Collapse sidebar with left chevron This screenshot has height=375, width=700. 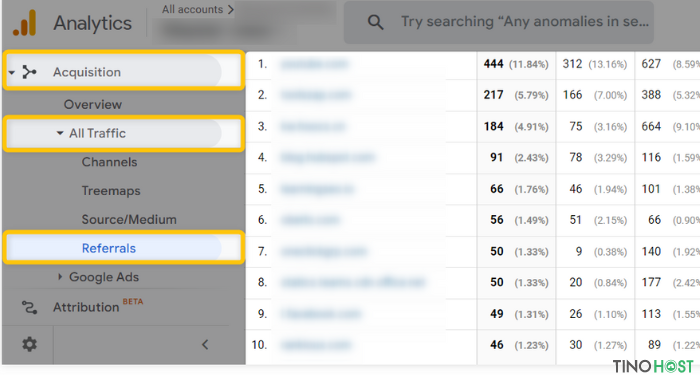[x=205, y=344]
